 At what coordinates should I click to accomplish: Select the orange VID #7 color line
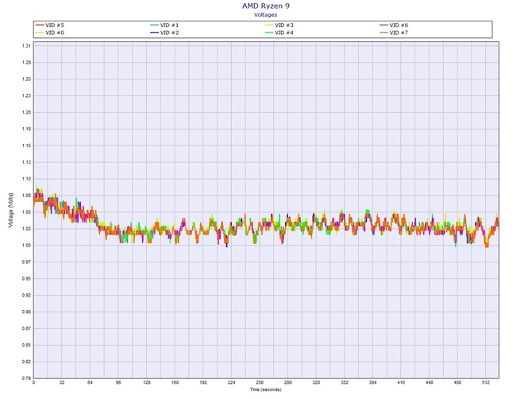coord(384,33)
